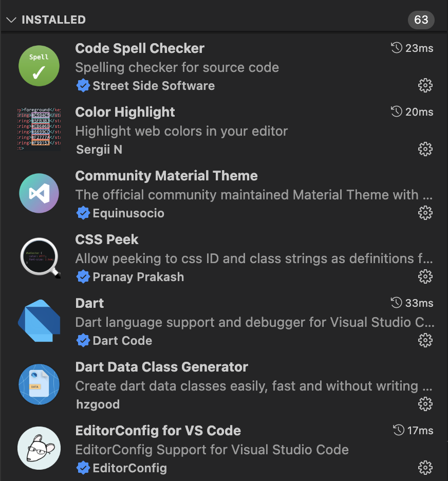Collapse the INSTALLED extensions section
This screenshot has height=481, width=448.
point(11,20)
